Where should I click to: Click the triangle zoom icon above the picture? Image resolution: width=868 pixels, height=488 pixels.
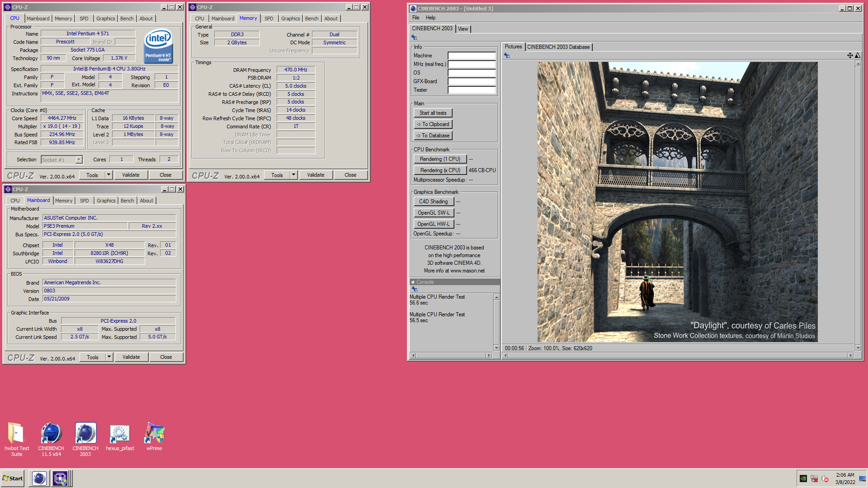click(858, 55)
